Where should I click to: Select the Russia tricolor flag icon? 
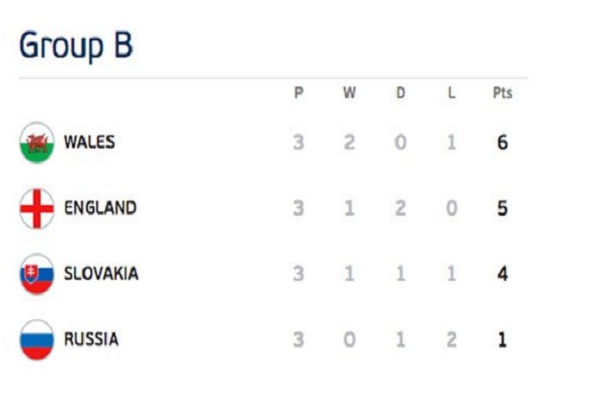37,340
